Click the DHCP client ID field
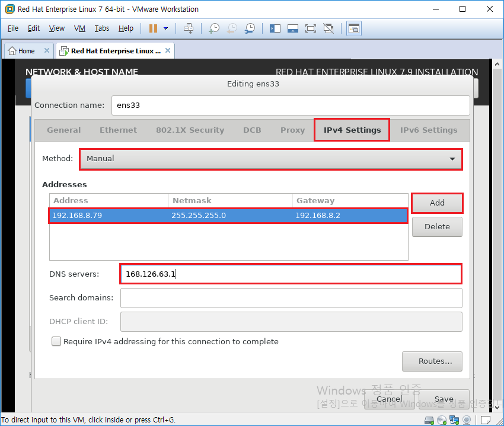 pos(291,322)
